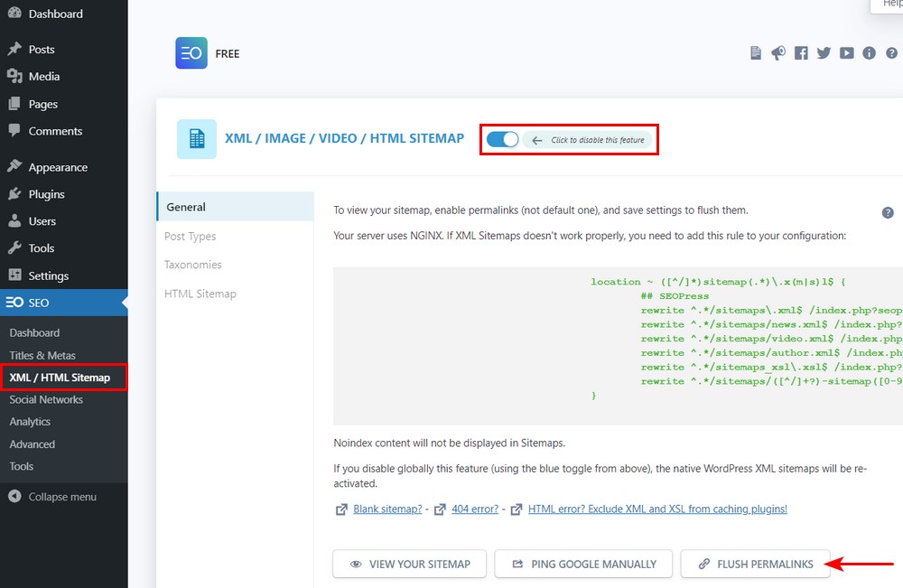Click Ping Google Manually button
903x588 pixels.
pyautogui.click(x=583, y=564)
